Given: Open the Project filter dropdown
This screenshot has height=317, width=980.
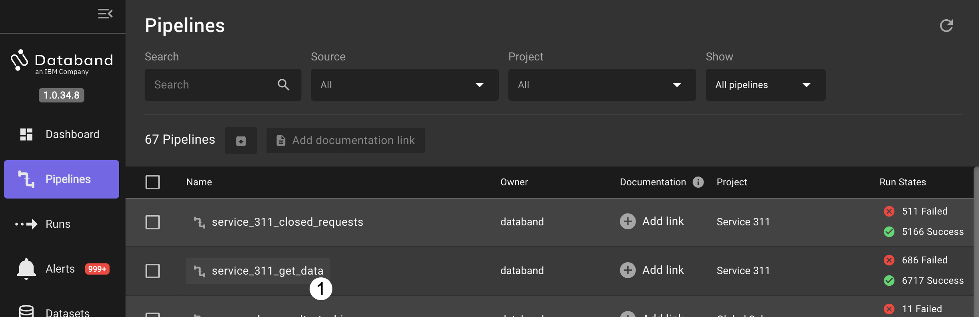Looking at the screenshot, I should point(602,85).
